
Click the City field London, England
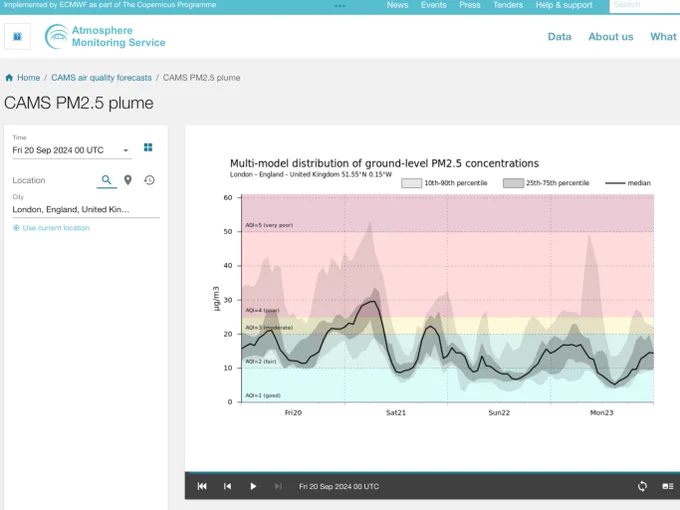coord(85,209)
